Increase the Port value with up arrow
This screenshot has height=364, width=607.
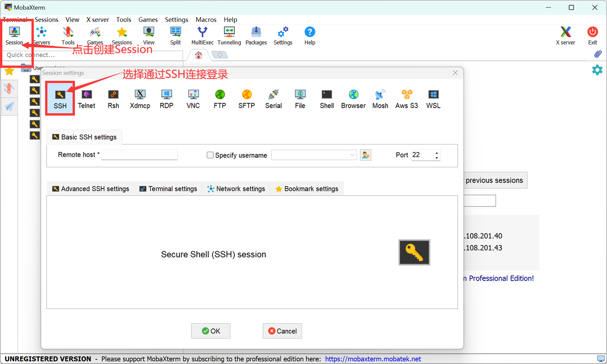437,153
